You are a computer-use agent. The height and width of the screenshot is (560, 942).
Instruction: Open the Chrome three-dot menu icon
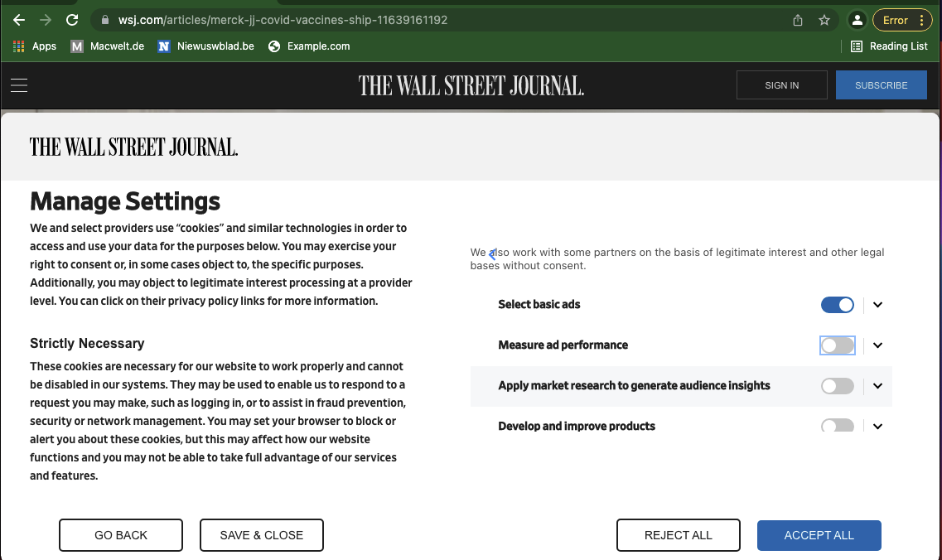coord(921,20)
